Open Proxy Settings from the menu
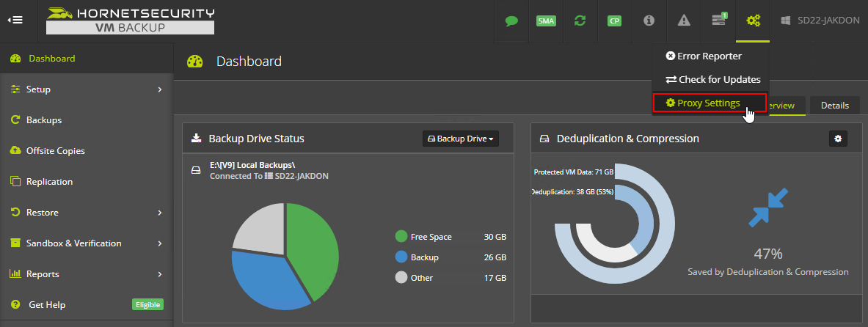Screen dimensions: 868x327 709,103
